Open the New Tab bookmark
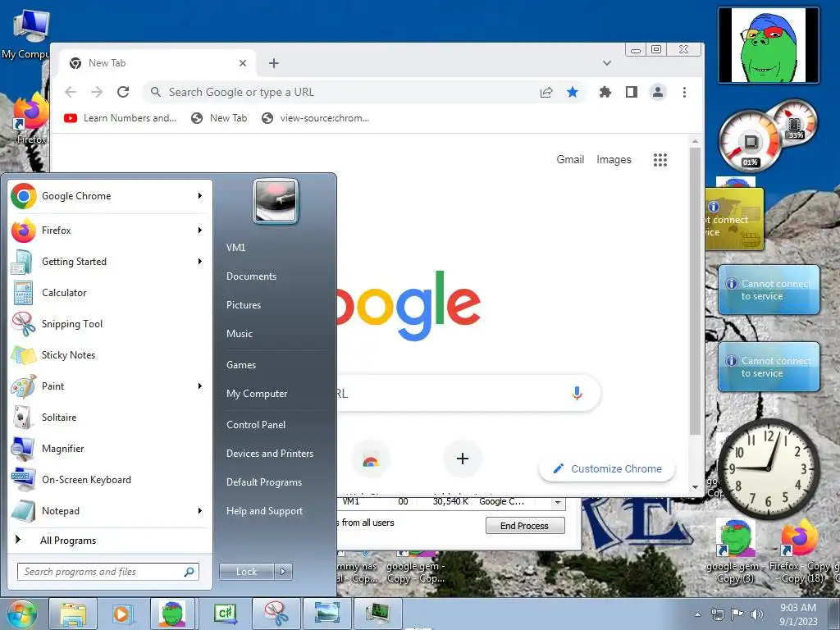The image size is (840, 630). click(219, 118)
